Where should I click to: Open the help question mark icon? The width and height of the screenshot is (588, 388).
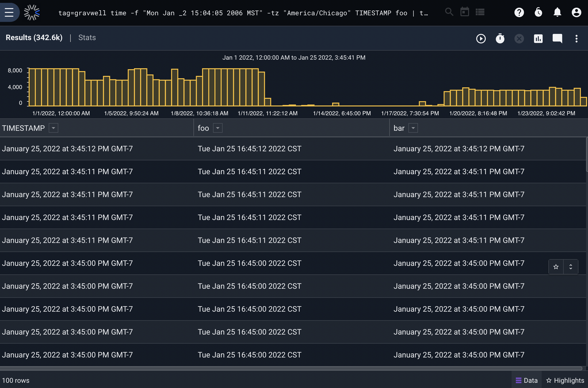click(x=519, y=12)
